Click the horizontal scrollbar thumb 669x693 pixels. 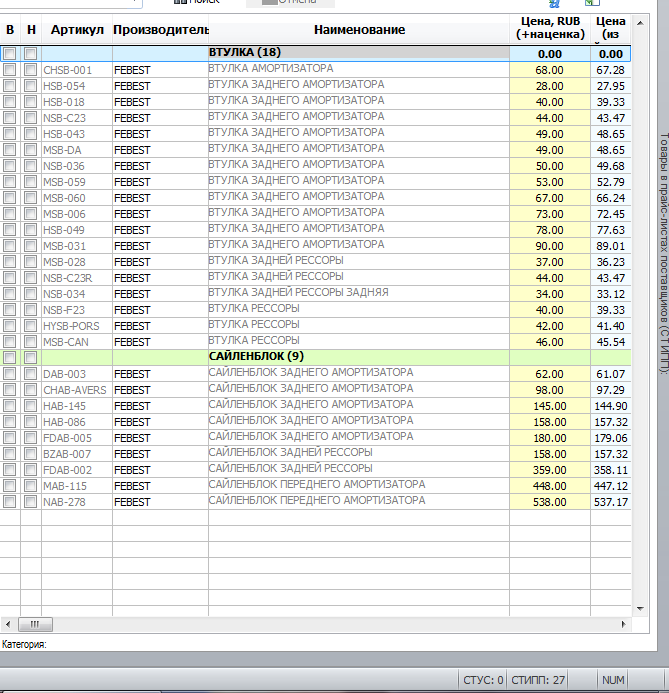click(35, 624)
